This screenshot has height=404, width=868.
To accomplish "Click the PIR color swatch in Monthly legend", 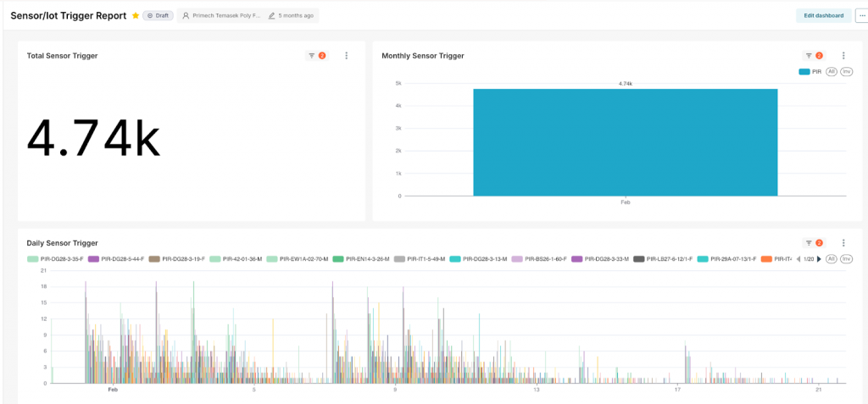I will 804,72.
